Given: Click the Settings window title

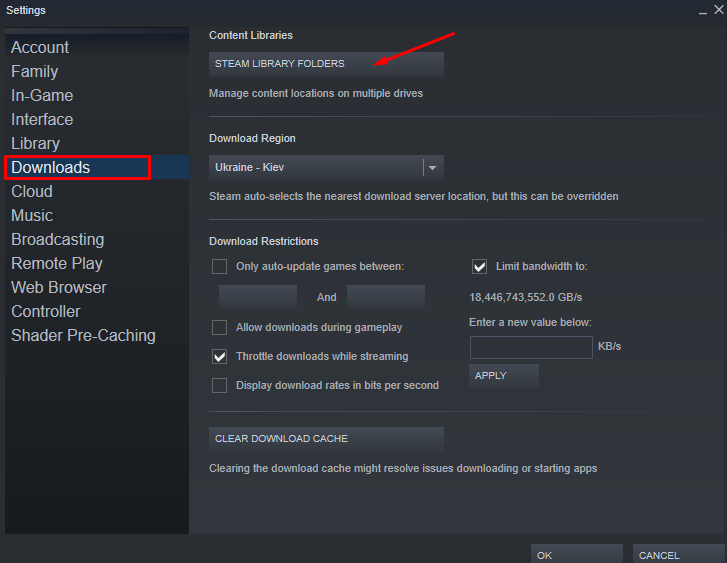Looking at the screenshot, I should (26, 10).
